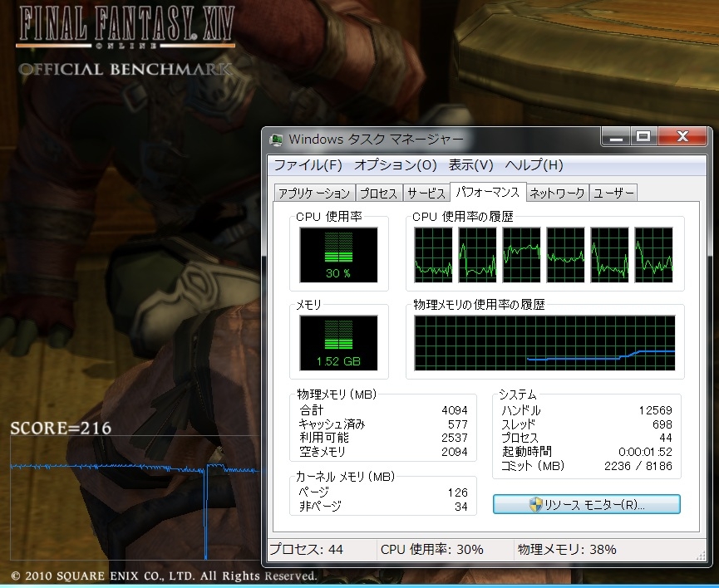This screenshot has width=719, height=588.
Task: Click the 利用可能 value 2537
Action: click(x=455, y=439)
